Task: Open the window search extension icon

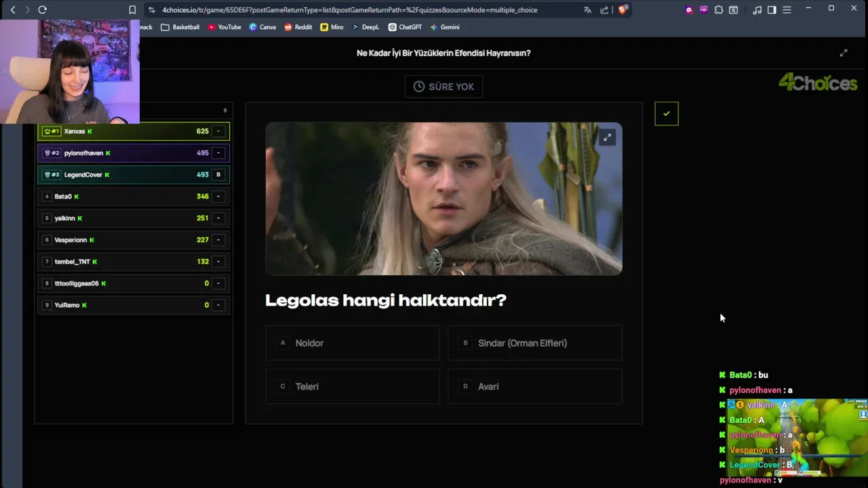Action: point(733,9)
